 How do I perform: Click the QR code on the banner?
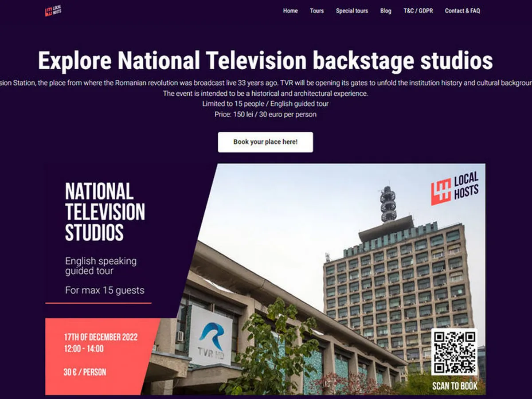coord(454,352)
